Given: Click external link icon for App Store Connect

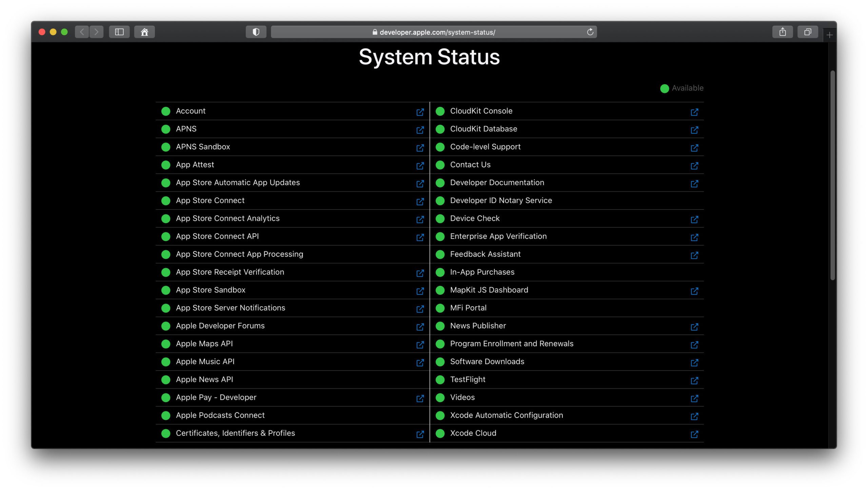Looking at the screenshot, I should (420, 201).
